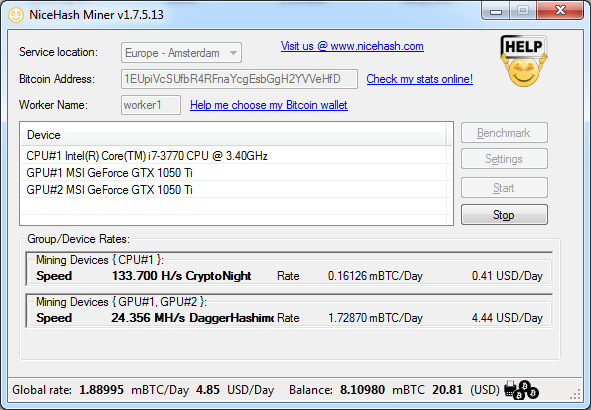
Task: Stop mining with the Stop button
Action: point(504,215)
